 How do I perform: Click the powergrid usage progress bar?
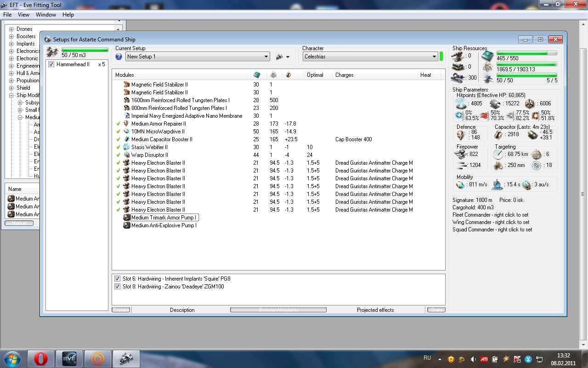pos(526,64)
